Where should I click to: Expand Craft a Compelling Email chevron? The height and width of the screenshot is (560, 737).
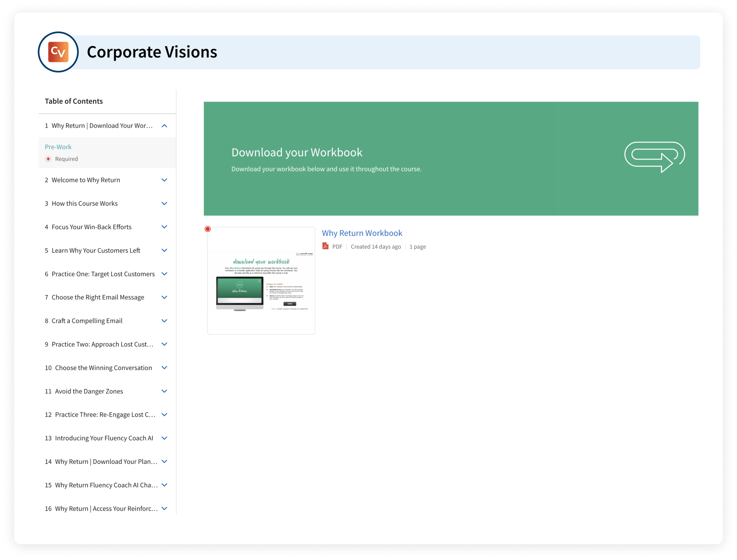pyautogui.click(x=165, y=321)
